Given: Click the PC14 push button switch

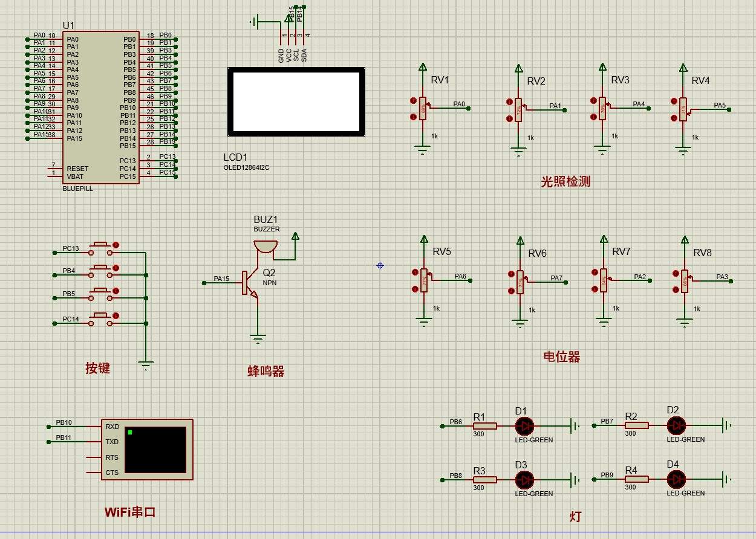Looking at the screenshot, I should coord(100,318).
